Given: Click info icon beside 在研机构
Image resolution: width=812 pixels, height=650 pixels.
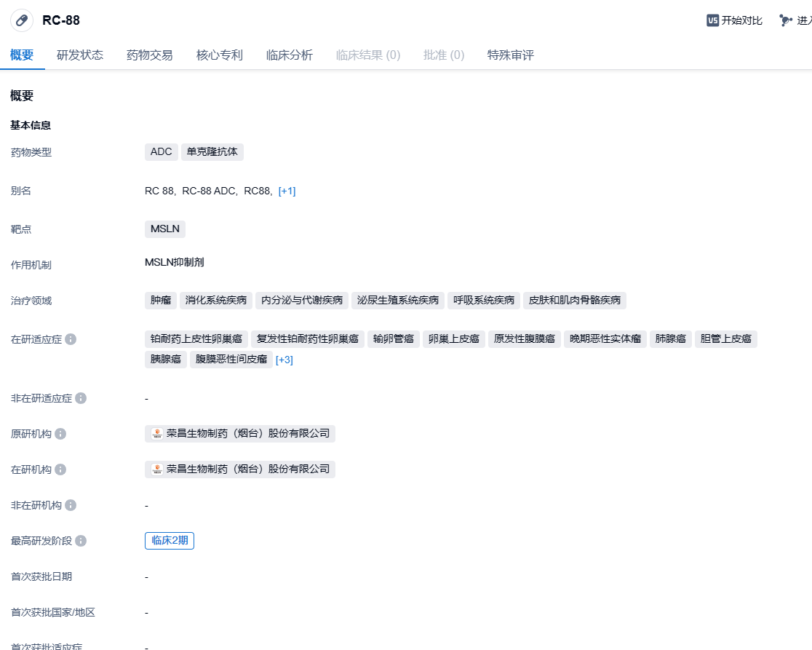Looking at the screenshot, I should [x=60, y=469].
